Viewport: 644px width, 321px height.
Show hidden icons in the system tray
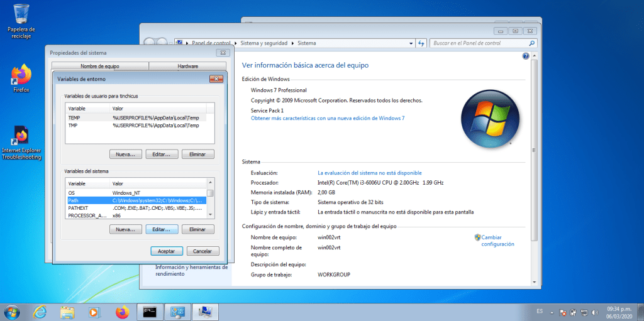pos(552,312)
